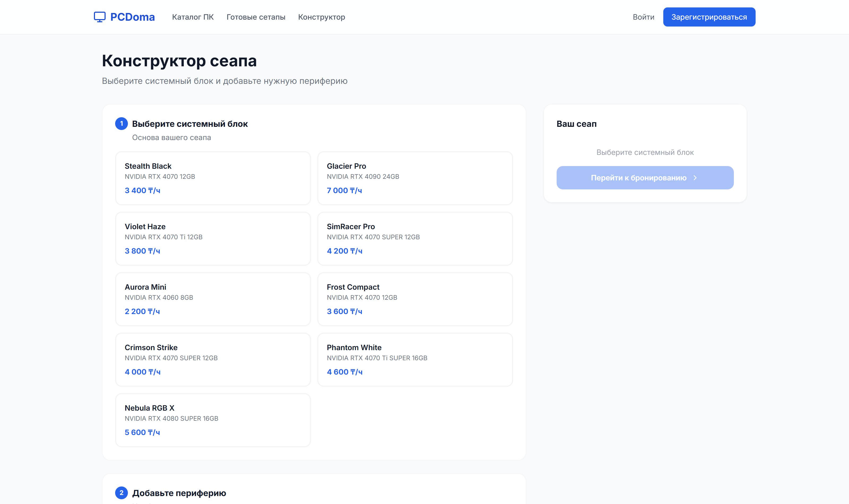The height and width of the screenshot is (504, 849).
Task: Click the Выберите системный блок step title
Action: (x=190, y=124)
